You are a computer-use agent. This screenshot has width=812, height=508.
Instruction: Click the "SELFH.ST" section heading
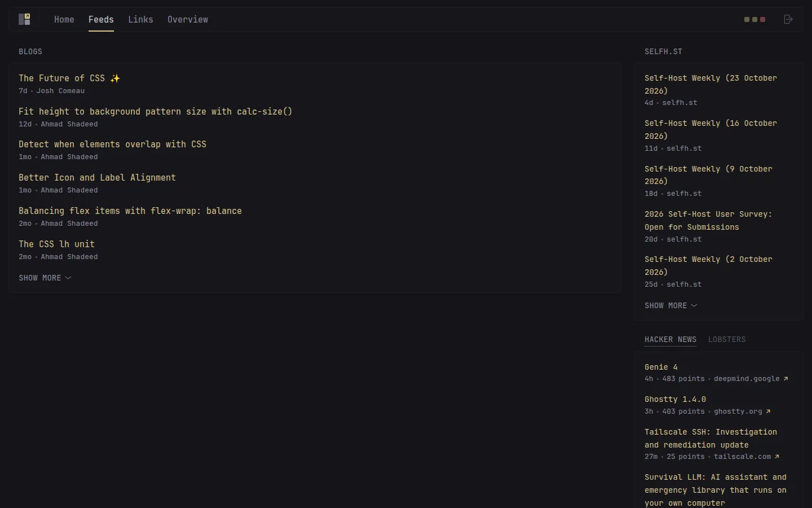(663, 51)
